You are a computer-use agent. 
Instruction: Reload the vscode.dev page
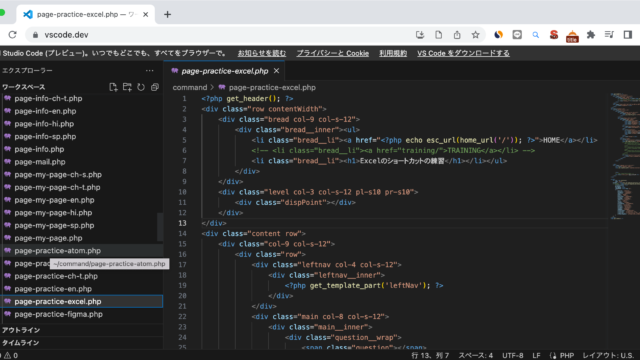coord(12,35)
